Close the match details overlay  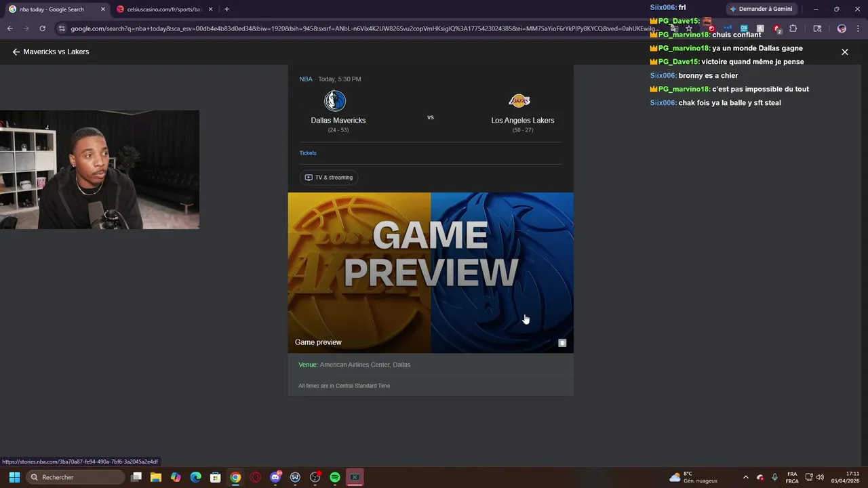tap(845, 52)
